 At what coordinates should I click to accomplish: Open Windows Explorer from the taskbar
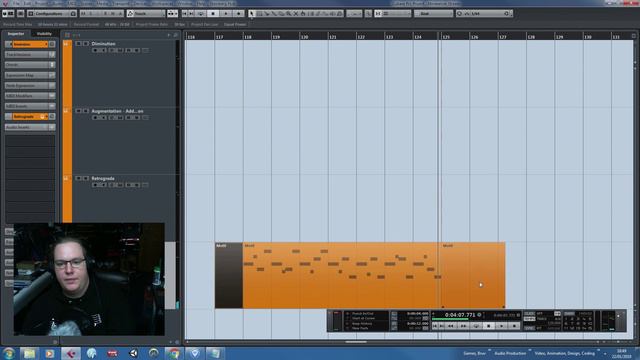pos(29,353)
